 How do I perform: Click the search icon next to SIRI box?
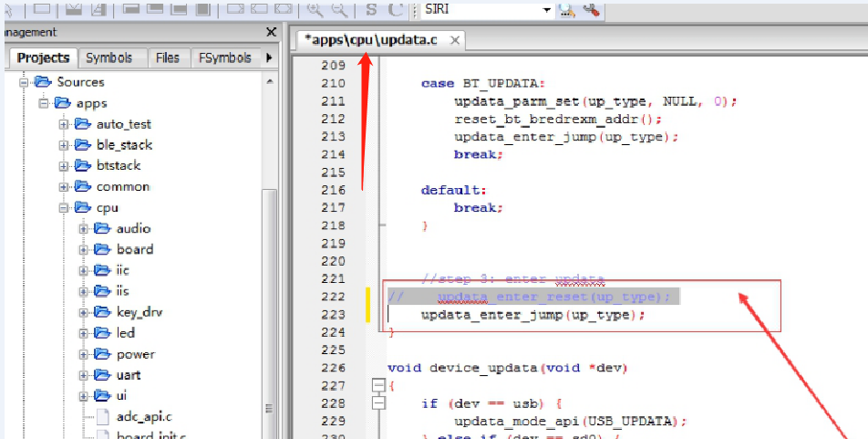coord(566,10)
